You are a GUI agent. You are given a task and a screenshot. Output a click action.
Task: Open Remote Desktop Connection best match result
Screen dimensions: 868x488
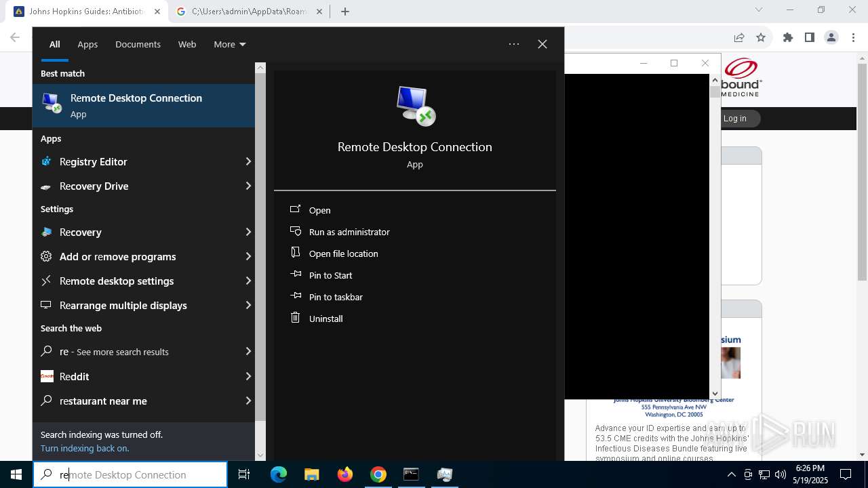coord(144,106)
